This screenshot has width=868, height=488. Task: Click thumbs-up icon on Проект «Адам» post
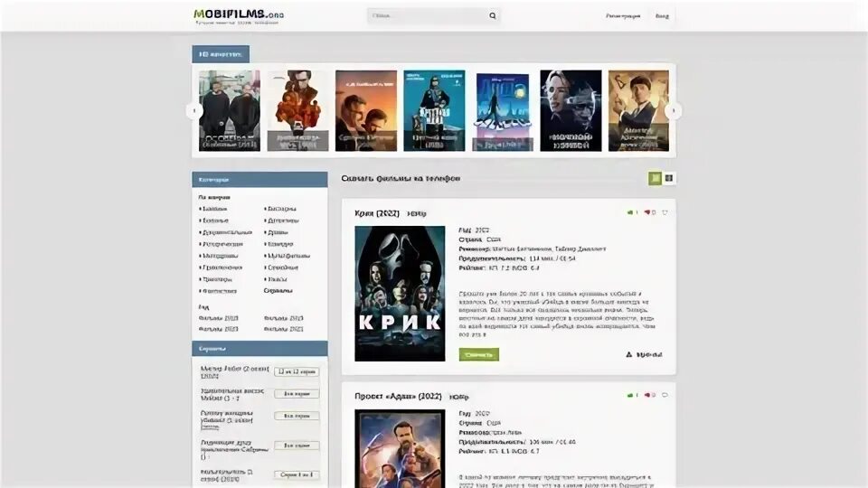tap(632, 395)
